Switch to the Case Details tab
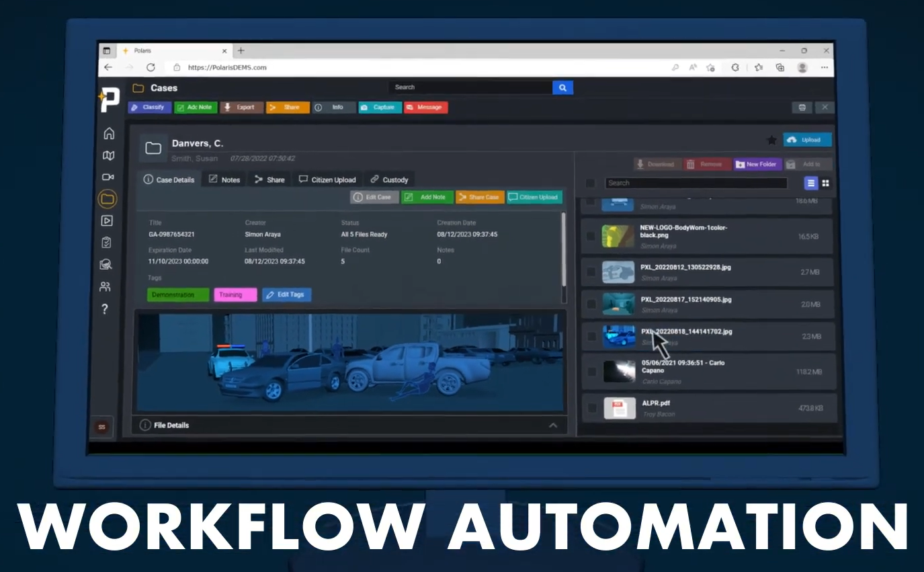Viewport: 924px width, 572px height. (169, 179)
